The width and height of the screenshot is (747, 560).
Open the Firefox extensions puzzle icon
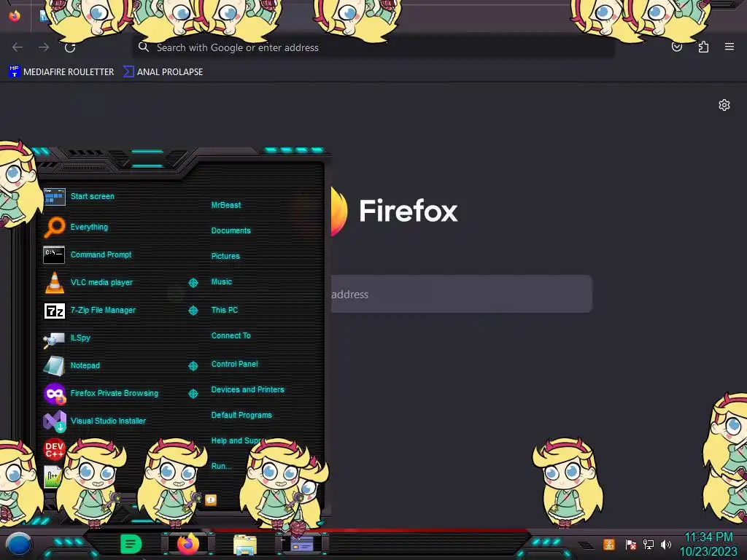pos(703,47)
